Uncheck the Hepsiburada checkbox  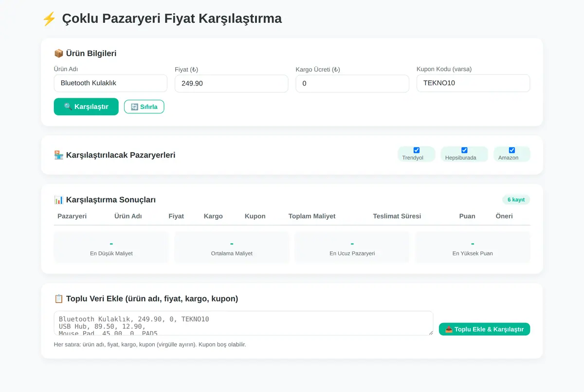tap(464, 150)
